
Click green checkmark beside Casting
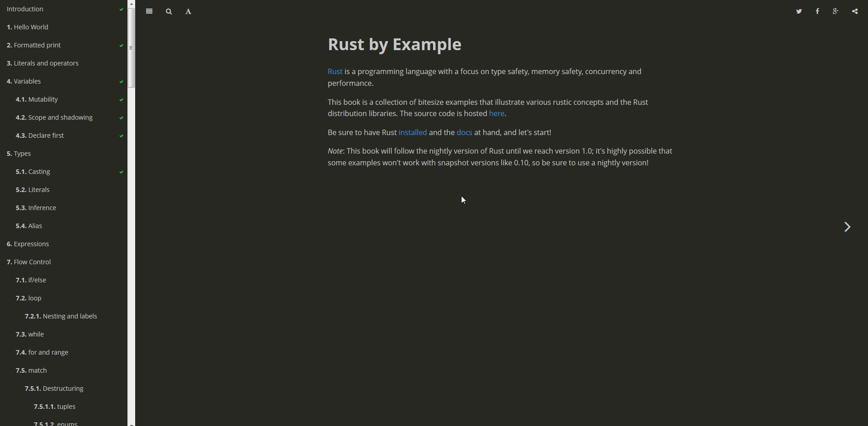point(121,172)
